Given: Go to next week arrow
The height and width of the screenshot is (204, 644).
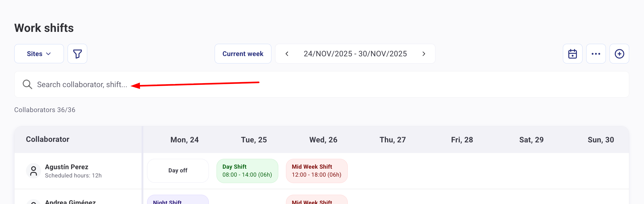Looking at the screenshot, I should [x=424, y=54].
